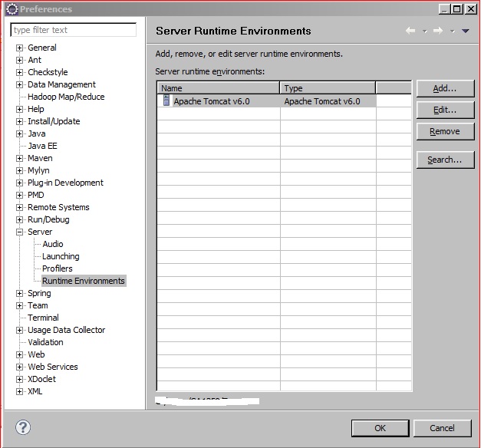
Task: Click the Remove button
Action: click(445, 131)
